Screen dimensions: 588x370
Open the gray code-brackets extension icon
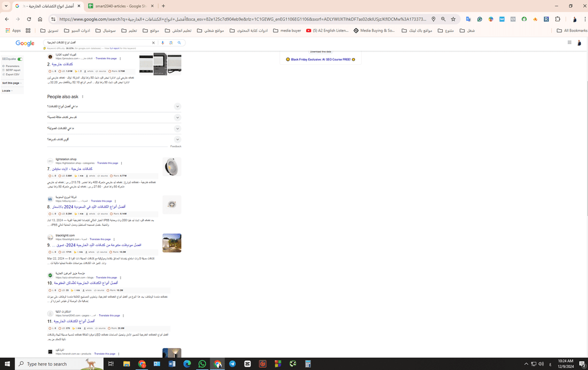coord(513,19)
